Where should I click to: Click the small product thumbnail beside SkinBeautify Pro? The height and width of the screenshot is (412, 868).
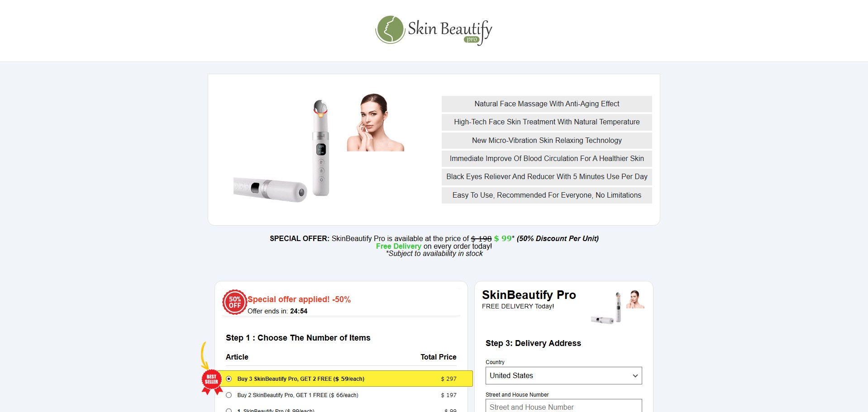pos(618,308)
